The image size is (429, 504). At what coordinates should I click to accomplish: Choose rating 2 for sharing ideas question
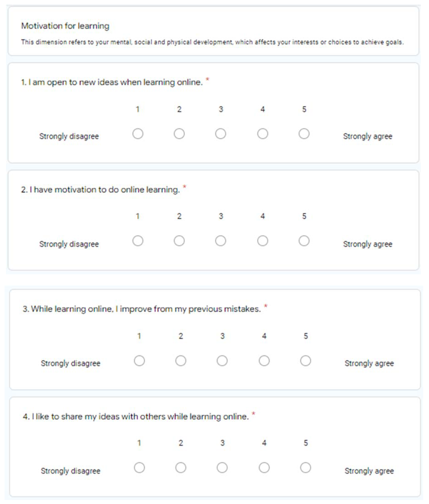tap(180, 468)
